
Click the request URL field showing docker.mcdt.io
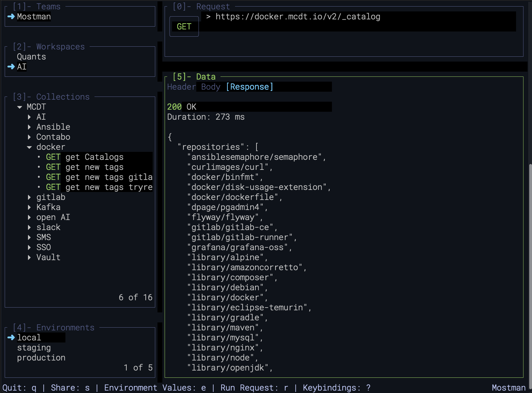298,16
